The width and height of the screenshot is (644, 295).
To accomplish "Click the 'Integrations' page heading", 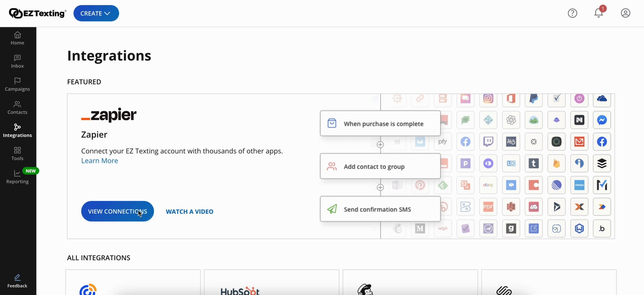I will (109, 56).
